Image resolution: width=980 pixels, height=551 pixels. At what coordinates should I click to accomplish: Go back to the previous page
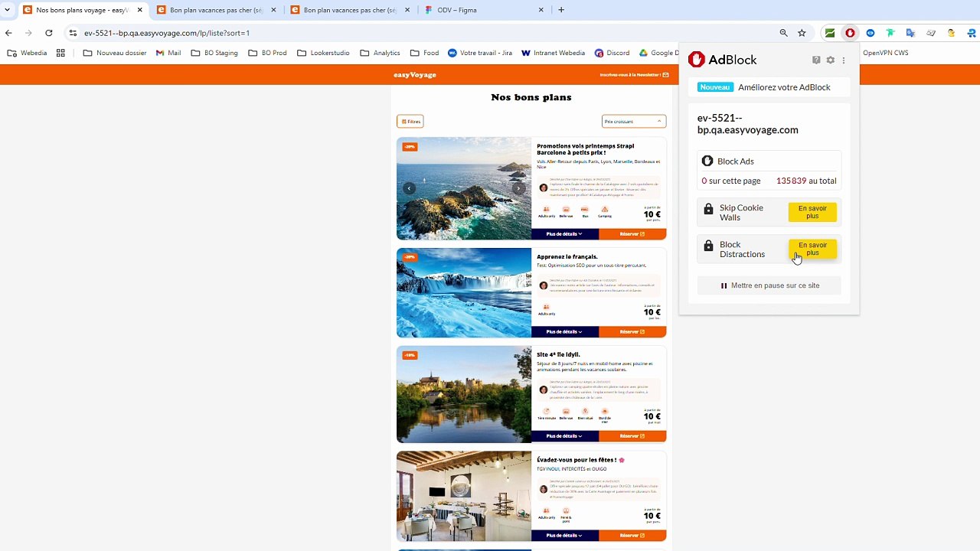coord(8,33)
